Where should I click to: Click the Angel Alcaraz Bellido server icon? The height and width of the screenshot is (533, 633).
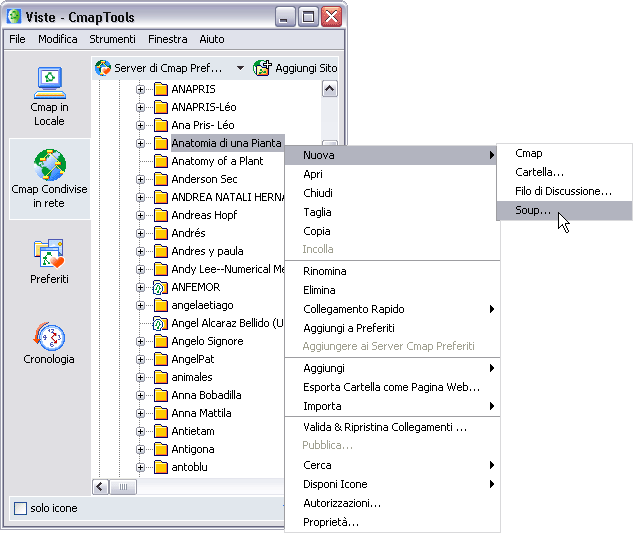tap(160, 323)
